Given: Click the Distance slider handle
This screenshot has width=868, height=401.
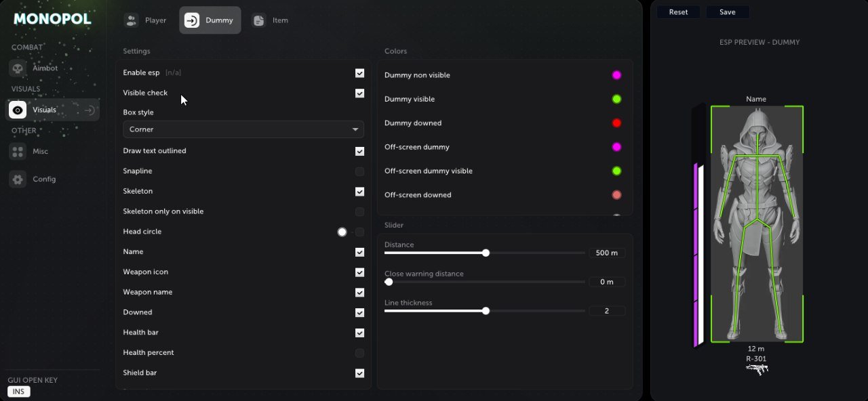Looking at the screenshot, I should (486, 253).
